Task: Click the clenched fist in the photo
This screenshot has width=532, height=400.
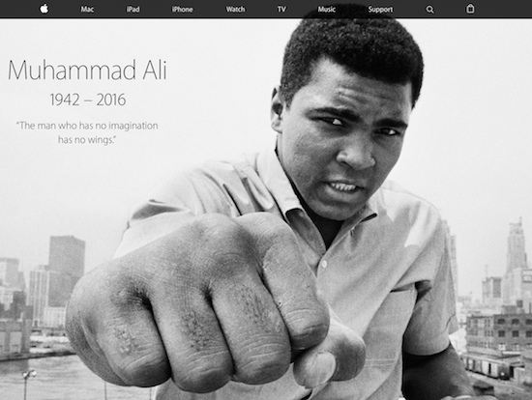Action: click(x=210, y=305)
